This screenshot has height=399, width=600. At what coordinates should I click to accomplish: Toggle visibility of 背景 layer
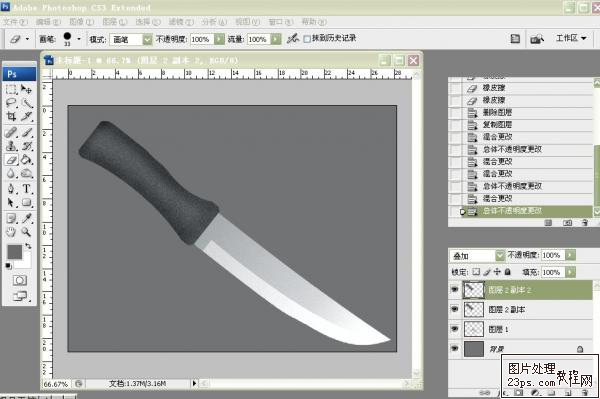click(x=455, y=349)
